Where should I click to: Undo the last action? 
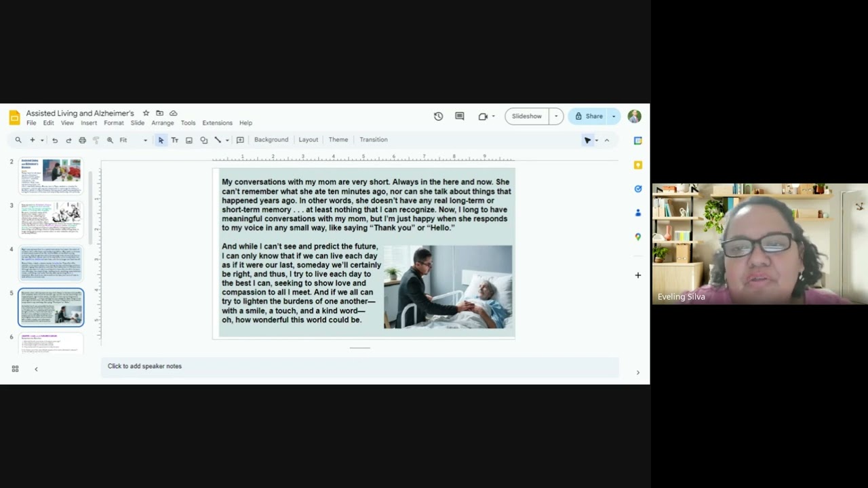[x=55, y=140]
